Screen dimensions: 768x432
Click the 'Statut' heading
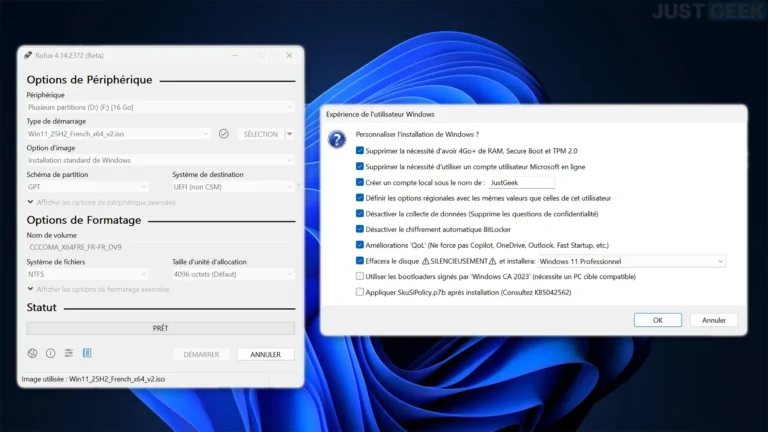(x=42, y=308)
